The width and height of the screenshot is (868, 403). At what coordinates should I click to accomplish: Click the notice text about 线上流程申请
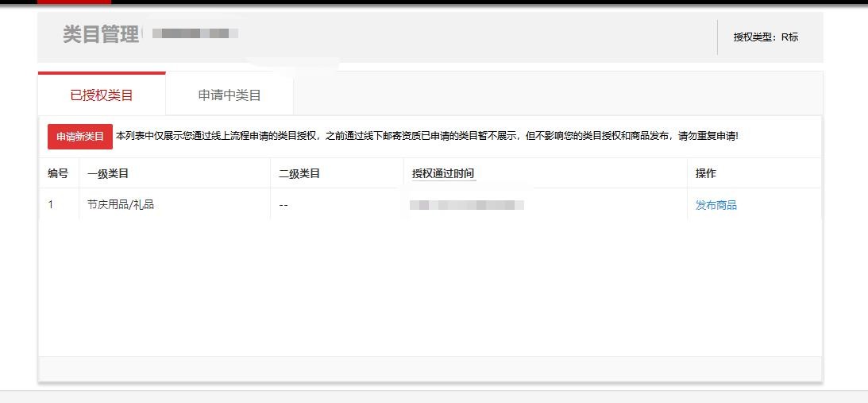click(426, 136)
